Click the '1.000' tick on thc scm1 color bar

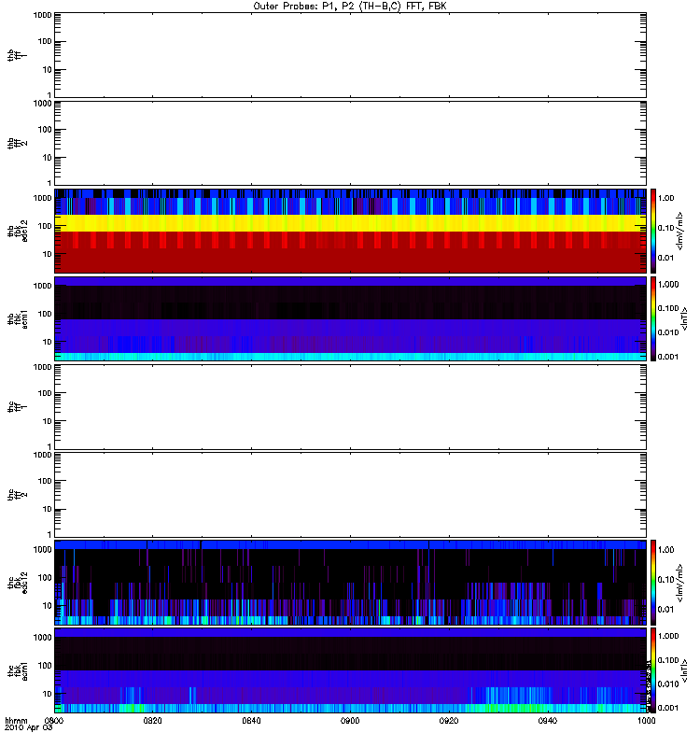pyautogui.click(x=668, y=636)
